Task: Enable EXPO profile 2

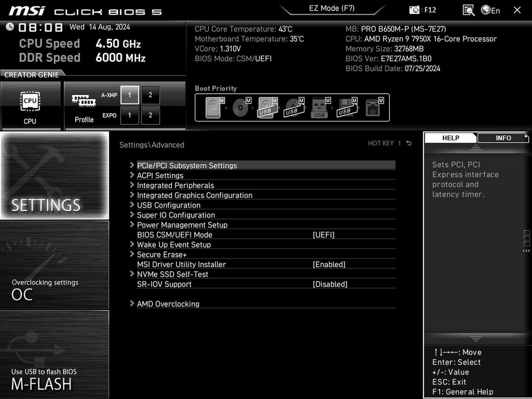Action: [x=150, y=115]
